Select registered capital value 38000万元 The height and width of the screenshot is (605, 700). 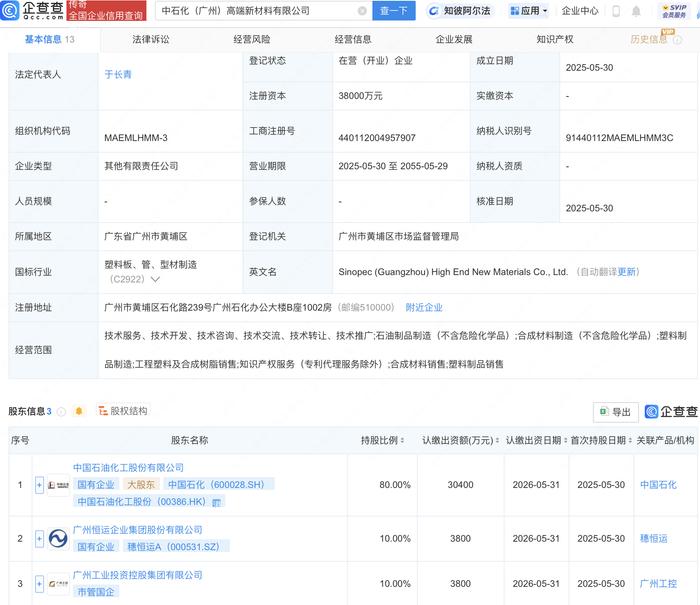coord(360,96)
